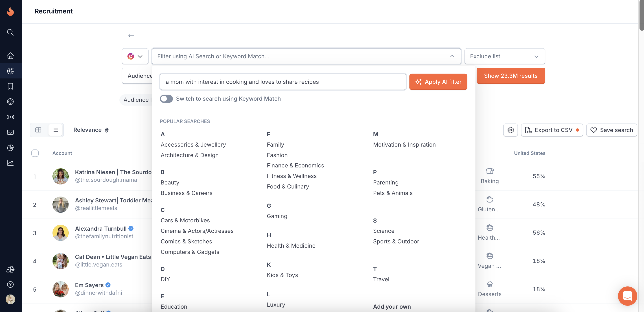Expand the Exclude list dropdown

(x=504, y=56)
